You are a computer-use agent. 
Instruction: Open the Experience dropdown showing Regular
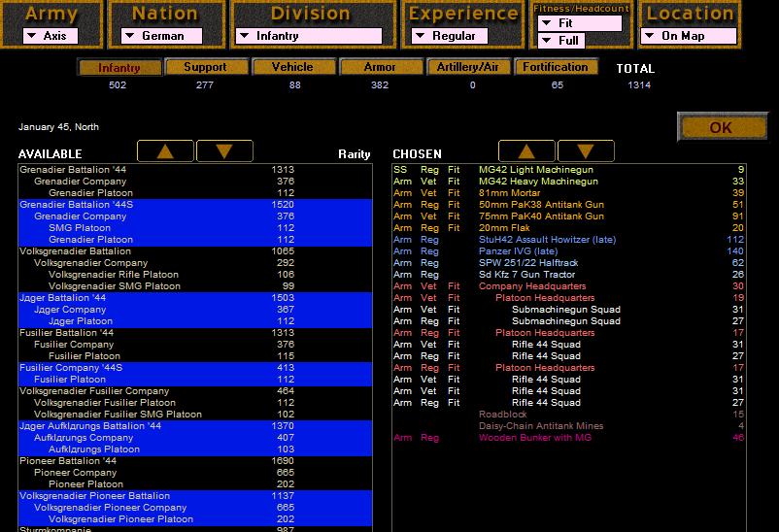coord(450,36)
